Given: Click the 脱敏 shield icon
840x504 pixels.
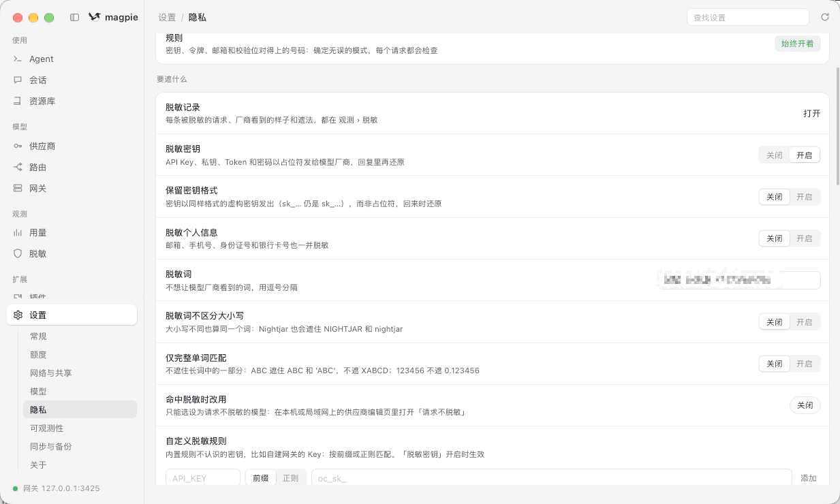Looking at the screenshot, I should click(x=18, y=254).
